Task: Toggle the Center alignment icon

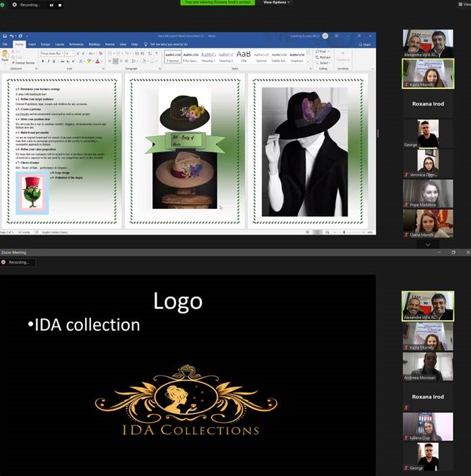Action: tap(115, 61)
